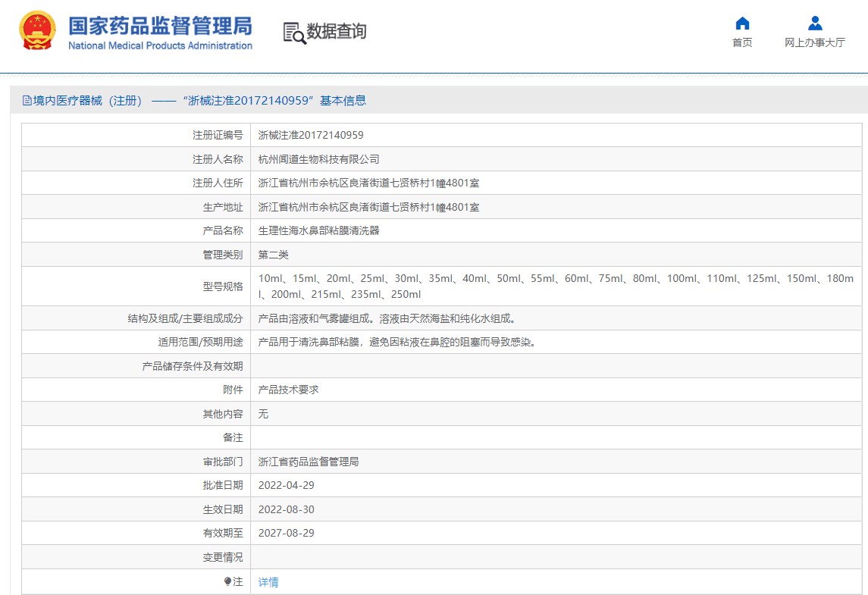Select expiry date 2027-08-29
Screen dimensions: 868x595
pyautogui.click(x=287, y=533)
